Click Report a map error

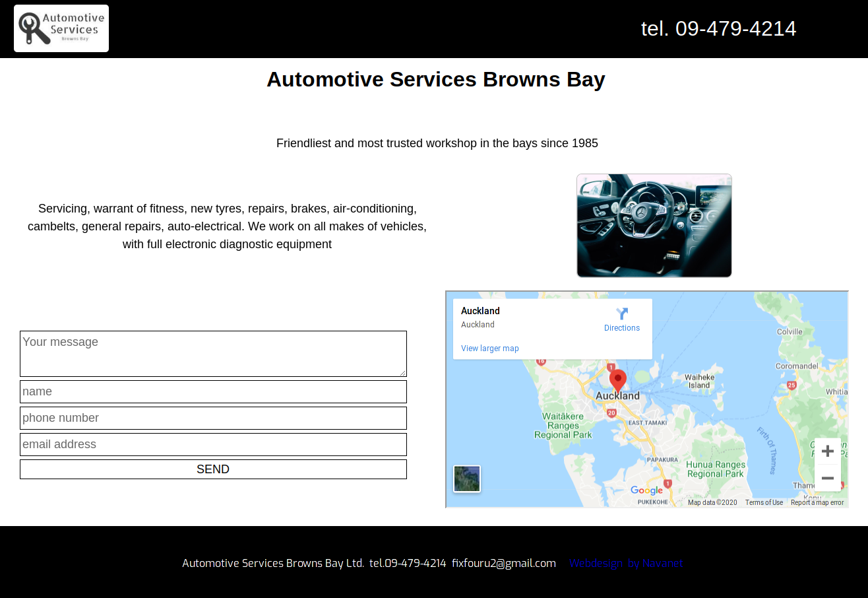pos(817,502)
